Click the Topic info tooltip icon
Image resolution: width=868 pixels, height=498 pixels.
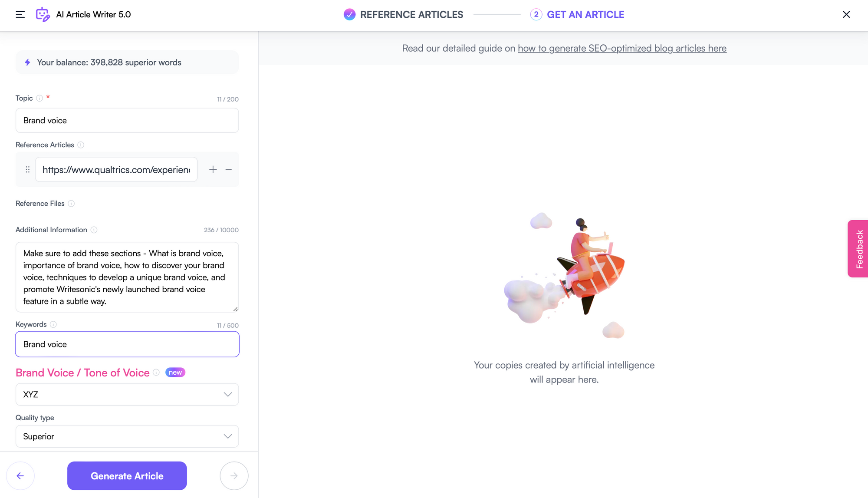tap(39, 98)
